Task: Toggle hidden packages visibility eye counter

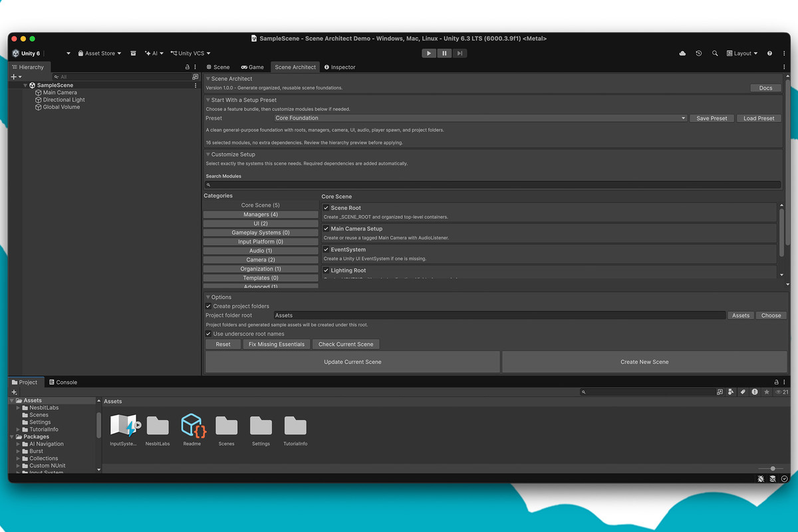Action: pyautogui.click(x=781, y=392)
